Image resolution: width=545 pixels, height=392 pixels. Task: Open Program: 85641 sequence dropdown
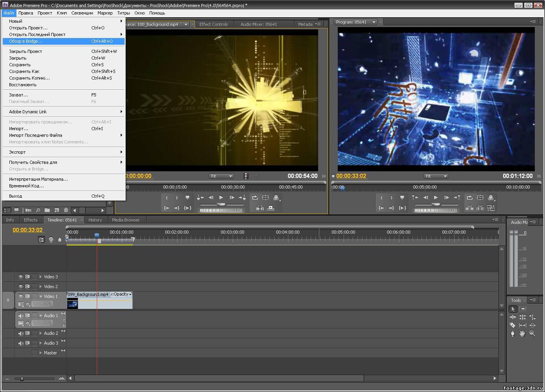coord(374,22)
